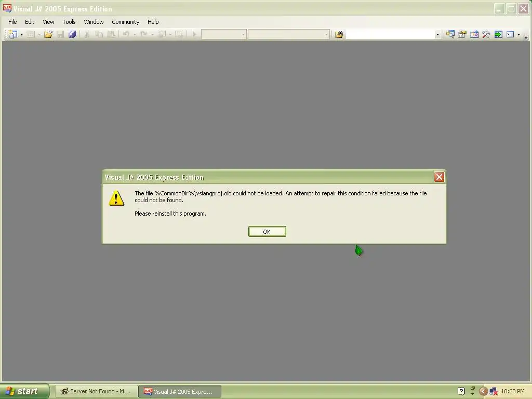Click the Navigate Backward icon

coord(163,34)
